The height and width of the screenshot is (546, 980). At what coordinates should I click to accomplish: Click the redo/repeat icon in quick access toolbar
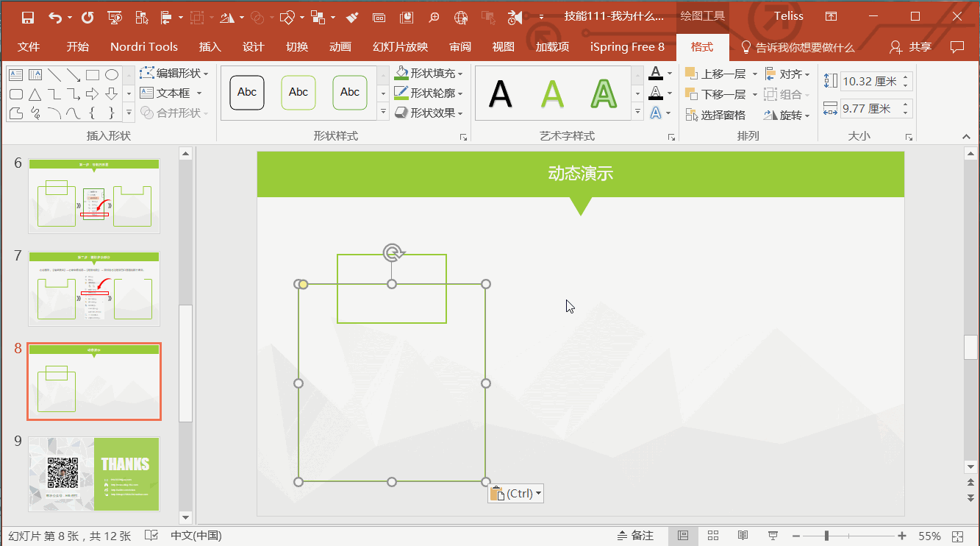[87, 17]
